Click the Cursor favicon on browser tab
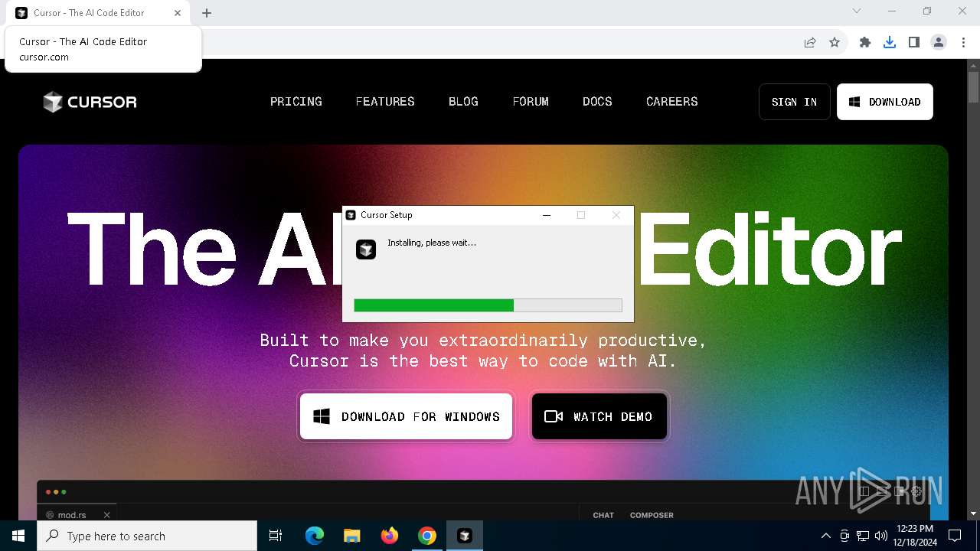 click(21, 13)
